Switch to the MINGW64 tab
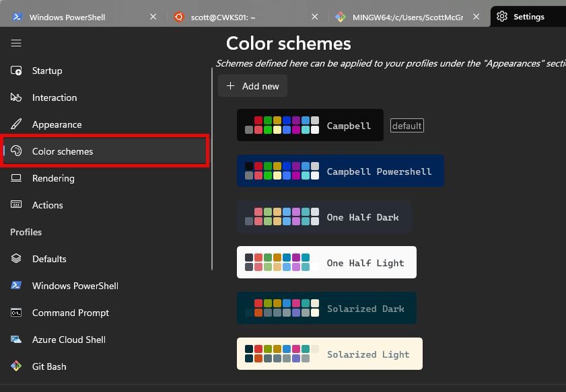The width and height of the screenshot is (566, 392). click(x=408, y=17)
